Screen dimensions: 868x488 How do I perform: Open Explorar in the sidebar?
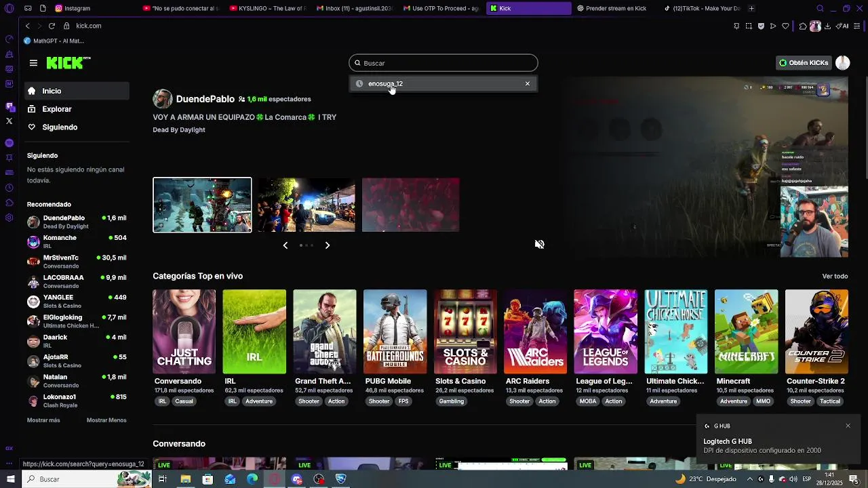77,109
